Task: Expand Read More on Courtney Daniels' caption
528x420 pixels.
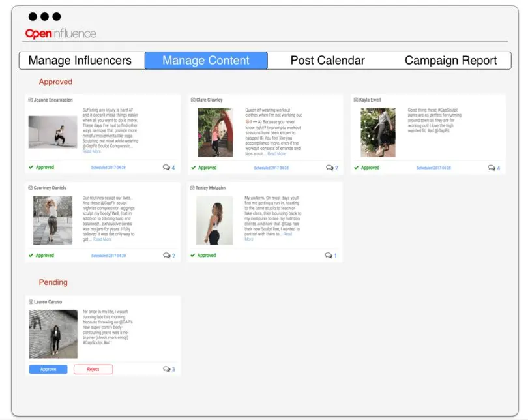Action: tap(102, 239)
